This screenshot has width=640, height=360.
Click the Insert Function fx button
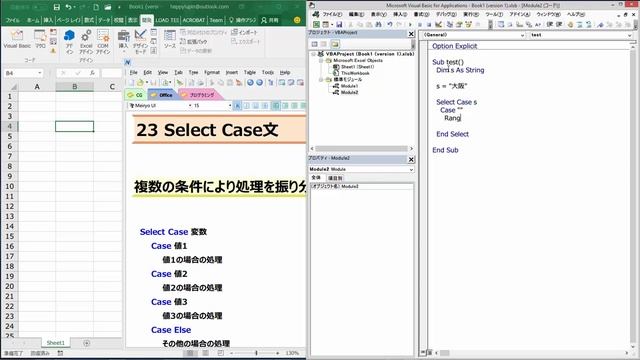click(x=92, y=73)
